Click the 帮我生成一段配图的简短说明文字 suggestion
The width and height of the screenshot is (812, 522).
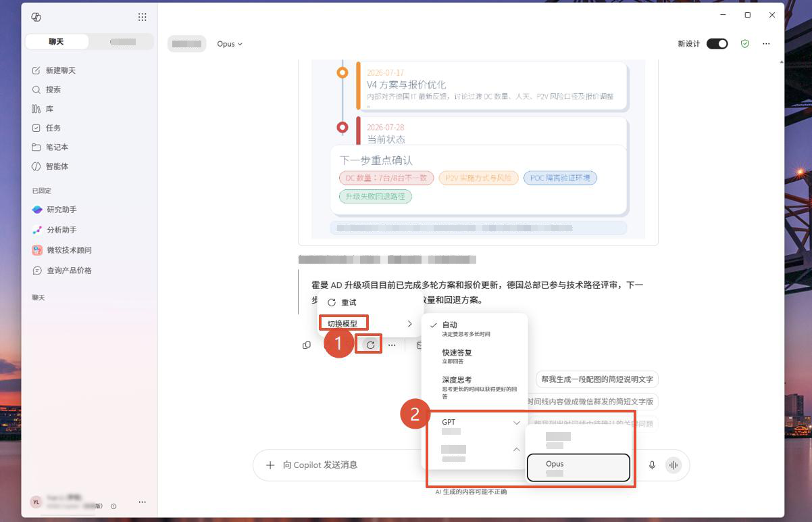[597, 379]
